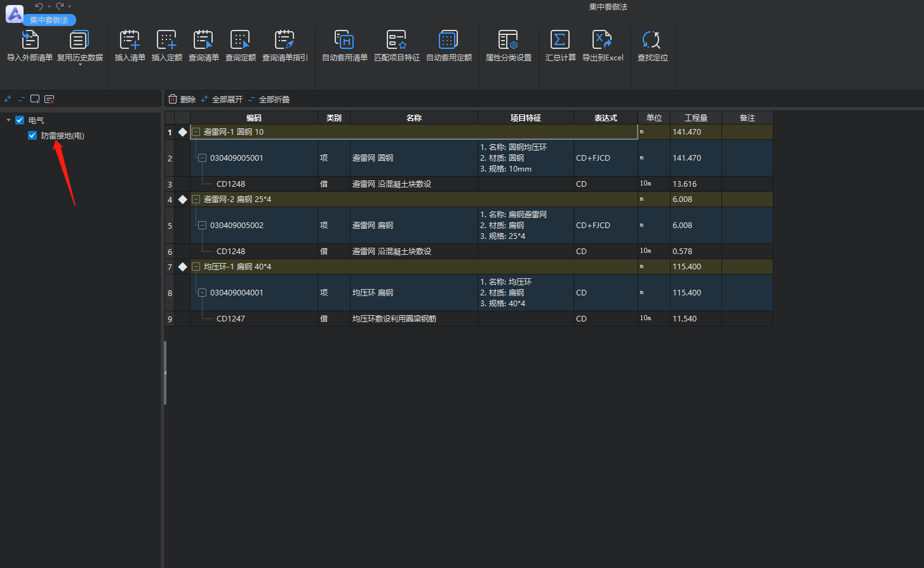Click the 插入定额 toolbar icon

167,40
